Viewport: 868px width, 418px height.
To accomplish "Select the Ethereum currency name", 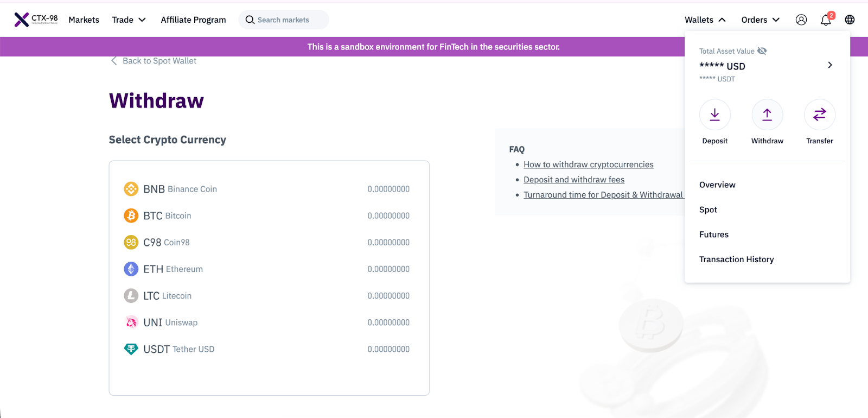I will tap(184, 269).
